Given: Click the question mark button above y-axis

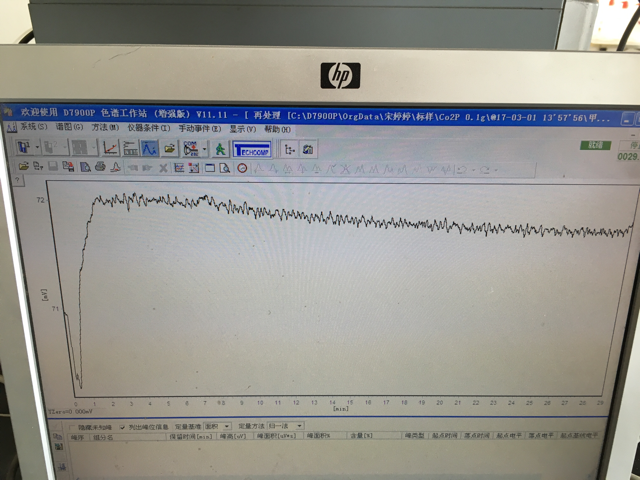Looking at the screenshot, I should pos(18,180).
